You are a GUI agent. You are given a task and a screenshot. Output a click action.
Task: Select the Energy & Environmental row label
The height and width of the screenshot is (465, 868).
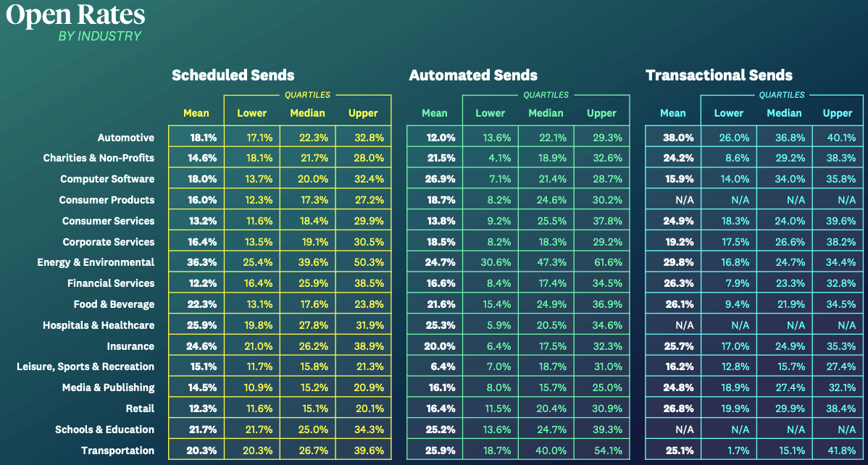pos(96,262)
